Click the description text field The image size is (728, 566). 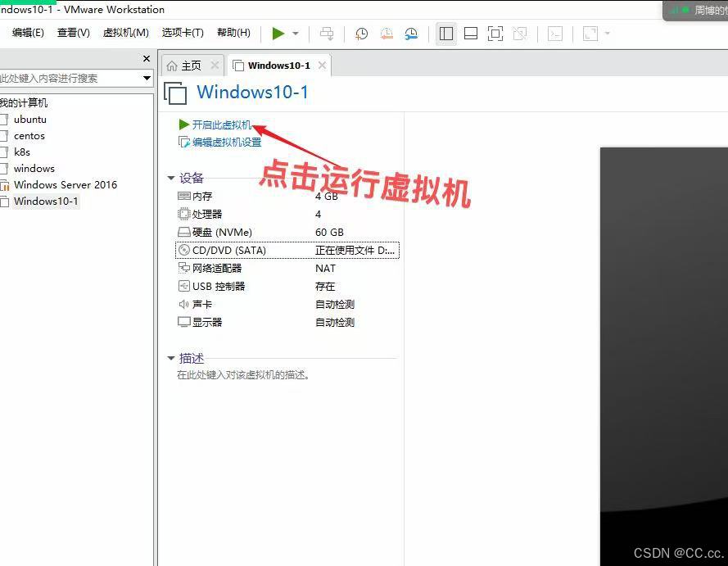pyautogui.click(x=243, y=374)
